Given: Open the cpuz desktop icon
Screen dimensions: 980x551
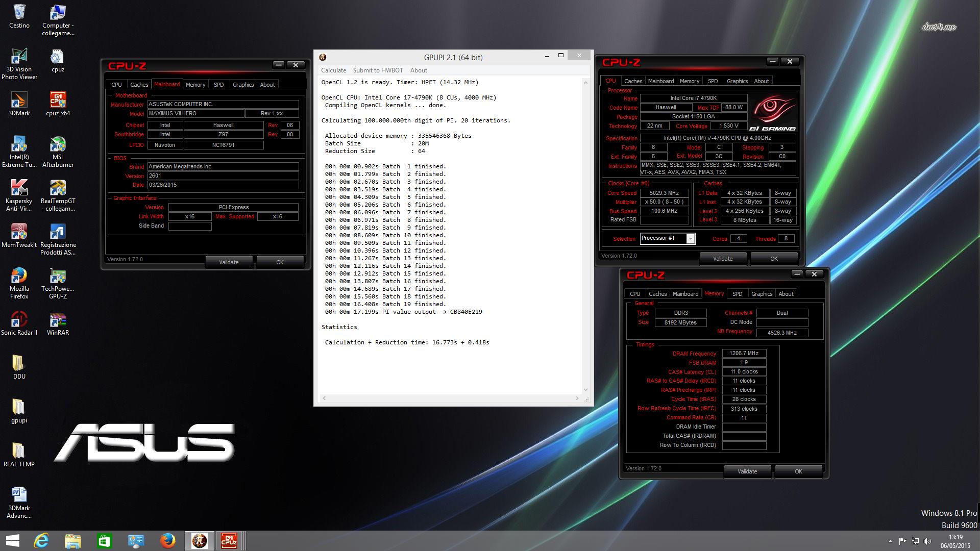Looking at the screenshot, I should tap(58, 60).
